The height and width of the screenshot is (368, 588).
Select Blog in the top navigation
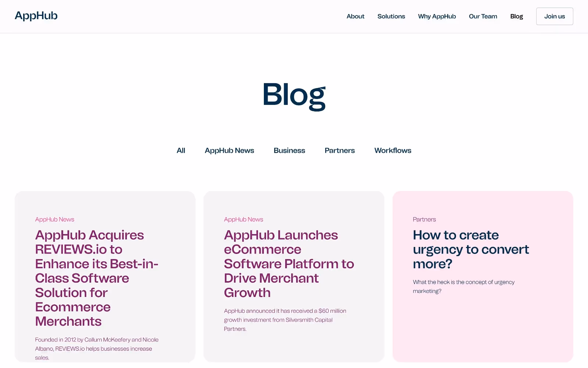point(516,16)
